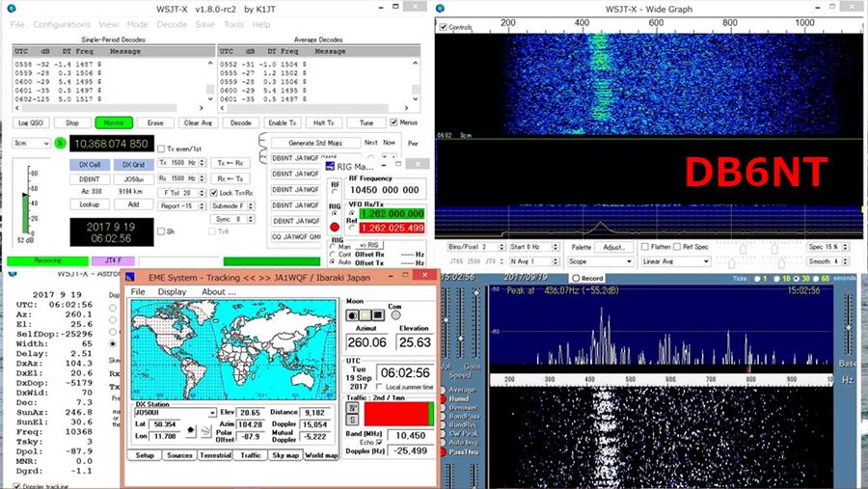868x489 pixels.
Task: Click the yellow Moon icon in EME System
Action: tap(365, 315)
